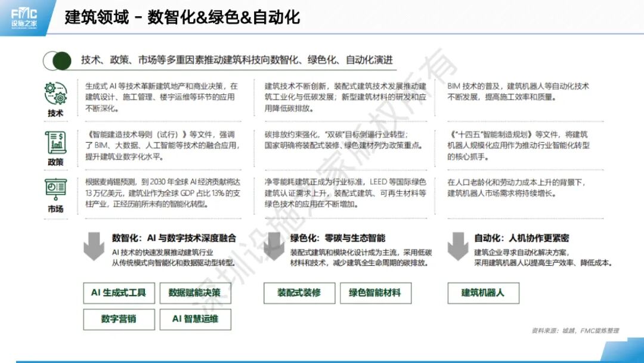Open the AI 生成式工具 box
Viewport: 644px width, 363px height.
point(118,293)
